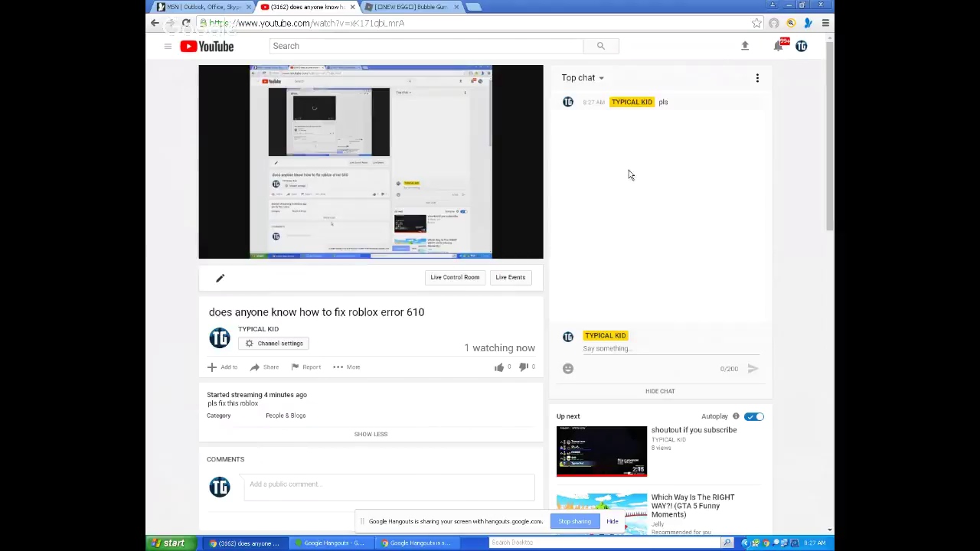Hide the Hangouts sharing notification
Viewport: 980px width, 551px height.
coord(612,522)
